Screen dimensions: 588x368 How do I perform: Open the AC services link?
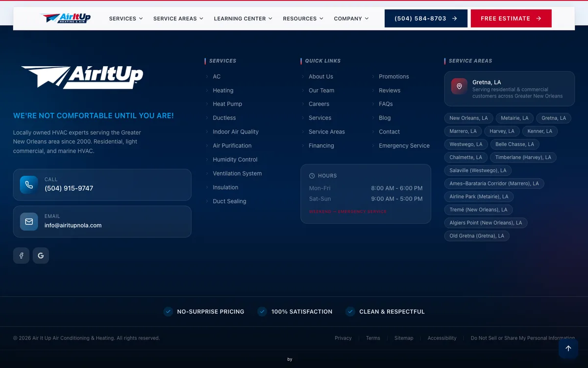217,77
